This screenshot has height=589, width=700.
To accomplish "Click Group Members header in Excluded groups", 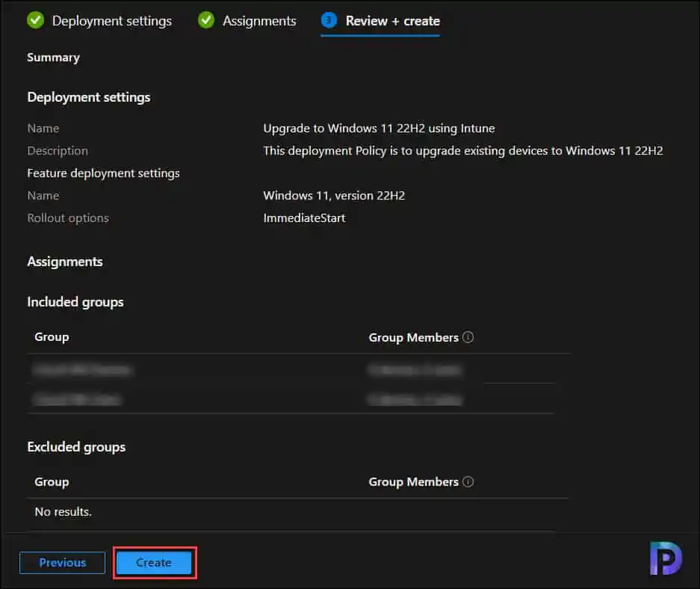I will pyautogui.click(x=413, y=482).
